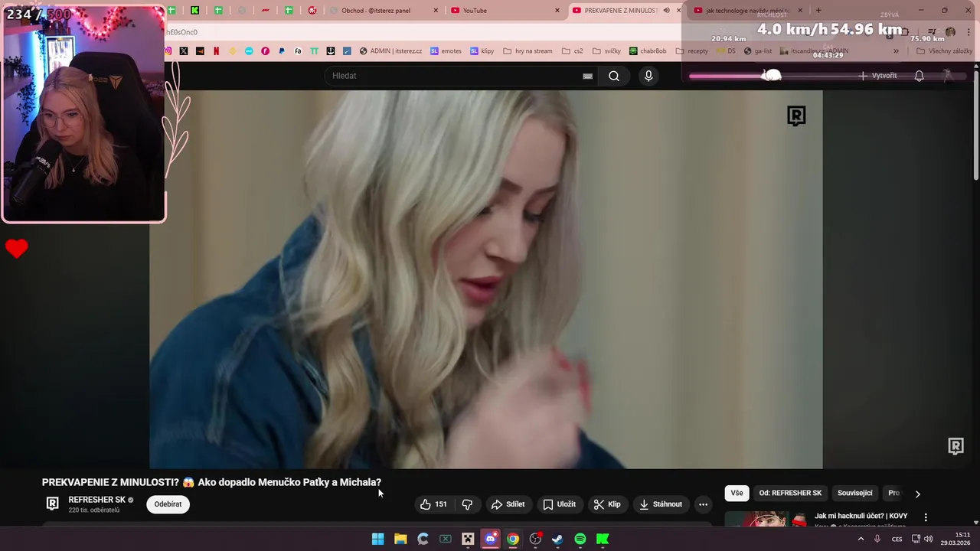Mute the PREKVAPENIE Z MINULOSTI tab audio

[x=666, y=11]
